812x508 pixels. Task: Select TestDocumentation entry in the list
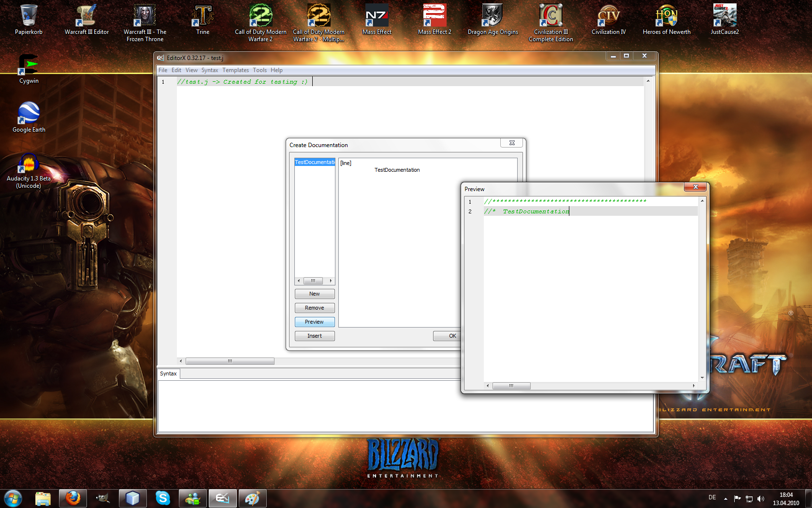click(315, 162)
